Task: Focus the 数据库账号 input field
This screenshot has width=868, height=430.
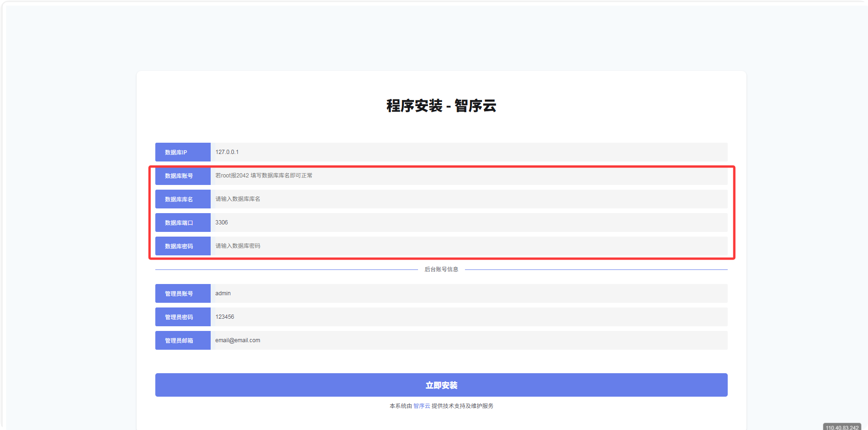Action: pos(469,176)
